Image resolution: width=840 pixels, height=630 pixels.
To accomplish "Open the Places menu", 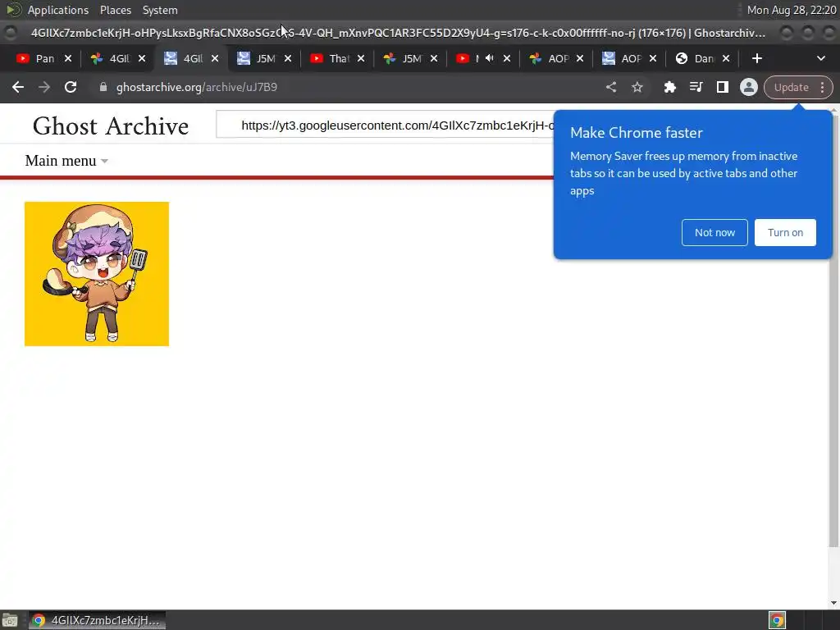I will pyautogui.click(x=115, y=10).
